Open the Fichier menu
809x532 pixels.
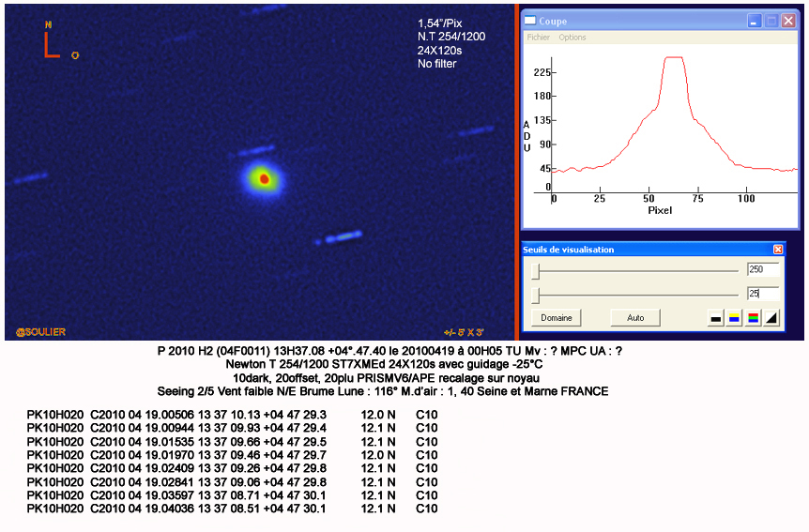click(x=538, y=38)
